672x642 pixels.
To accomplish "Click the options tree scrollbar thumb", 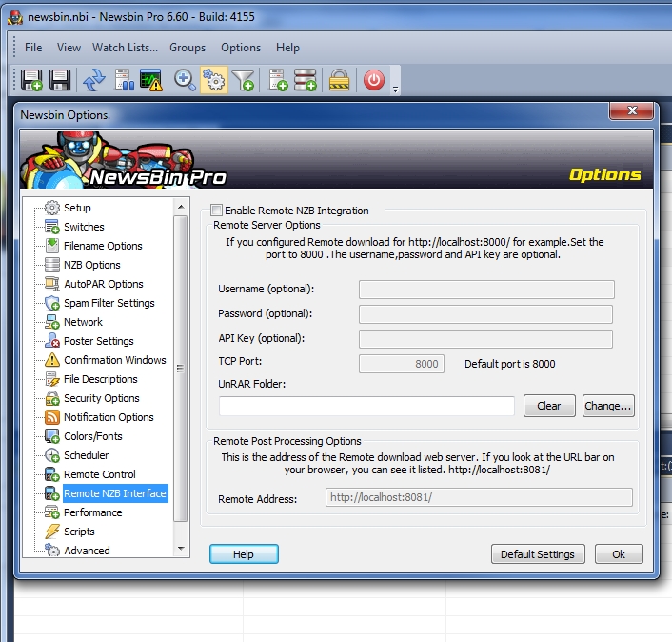I will 181,369.
